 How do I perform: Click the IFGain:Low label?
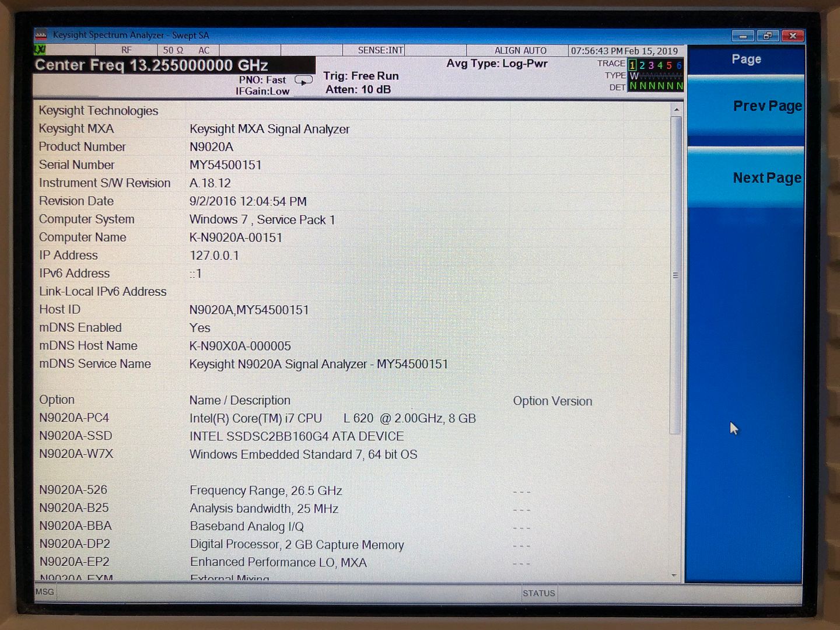click(262, 92)
